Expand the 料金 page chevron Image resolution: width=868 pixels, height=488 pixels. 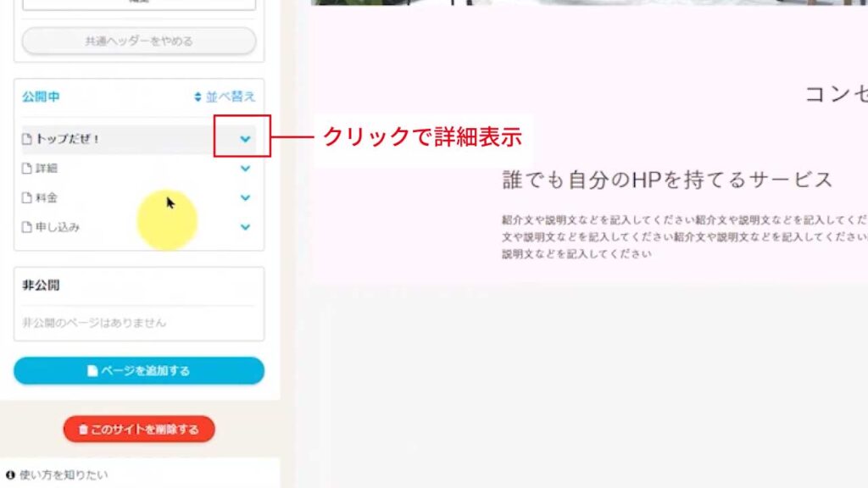245,197
